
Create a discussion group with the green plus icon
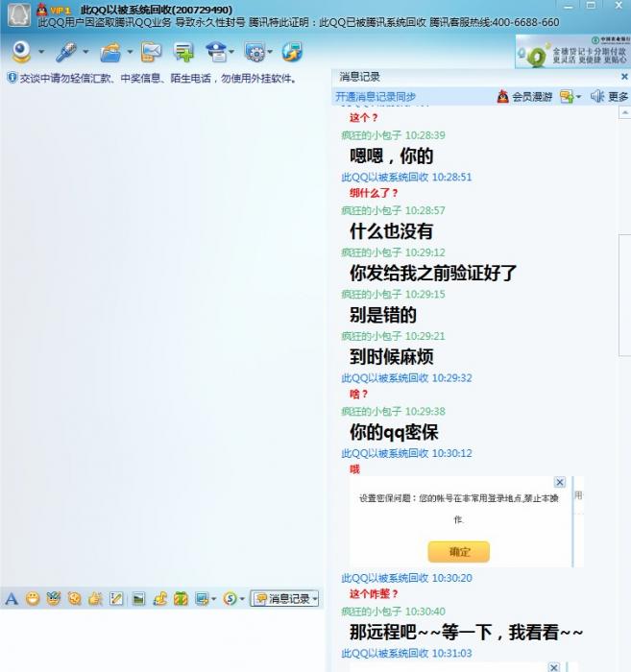(183, 52)
